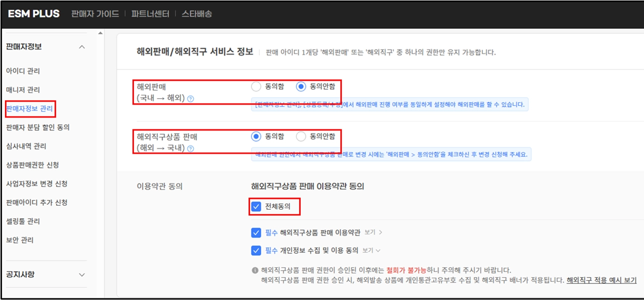Open 상품판매권한 신청 sidebar menu

(x=32, y=165)
